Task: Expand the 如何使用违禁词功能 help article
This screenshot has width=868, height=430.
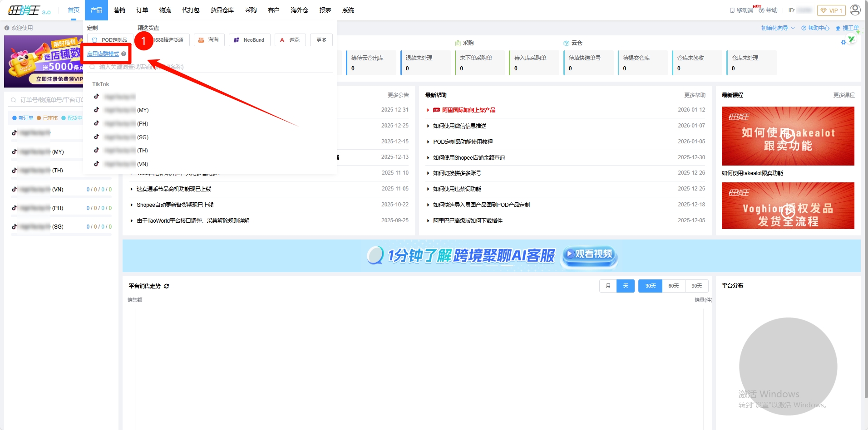Action: tap(457, 189)
